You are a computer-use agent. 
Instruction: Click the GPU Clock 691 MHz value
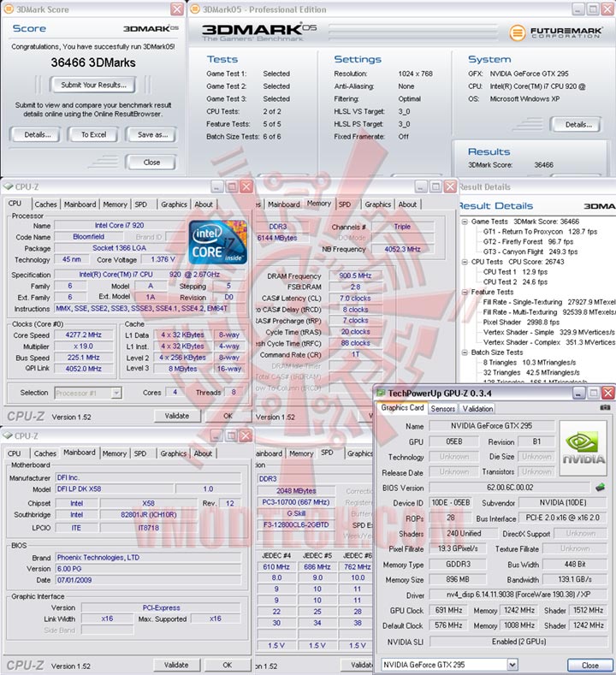coord(448,610)
